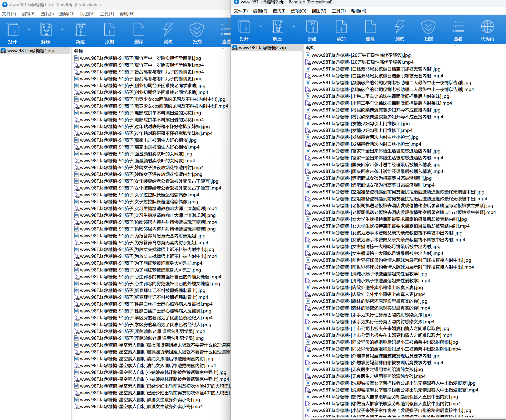
Task: Expand 解压 dropdown arrow in 糖糖1.zip window
Action: [x=62, y=29]
